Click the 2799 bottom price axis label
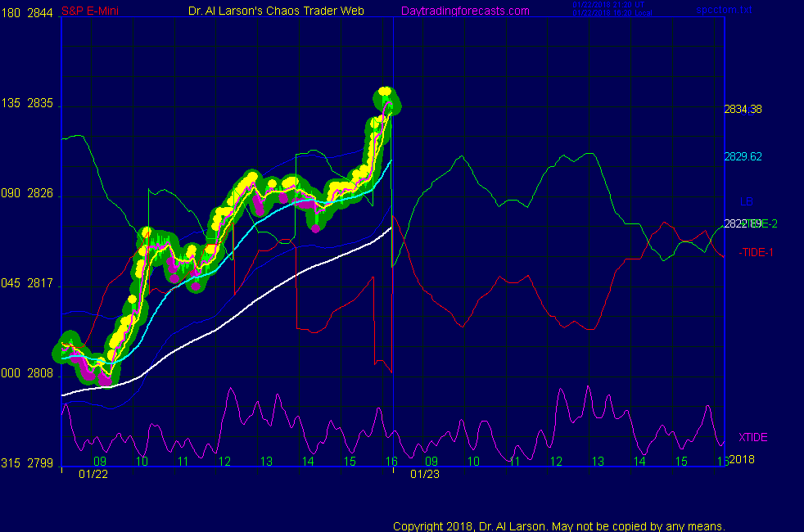The height and width of the screenshot is (532, 804). click(x=40, y=463)
